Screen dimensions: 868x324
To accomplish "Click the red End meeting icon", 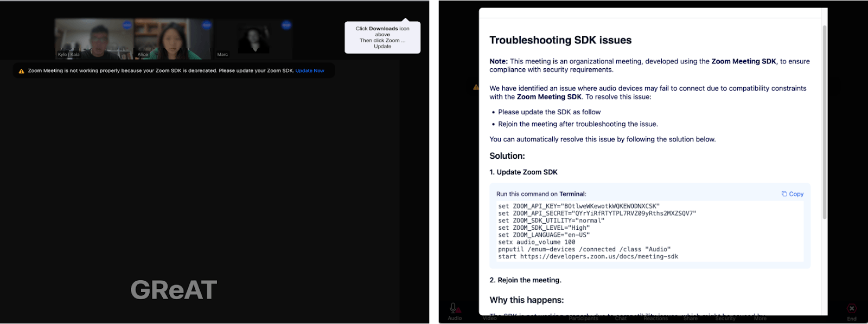I will (852, 309).
